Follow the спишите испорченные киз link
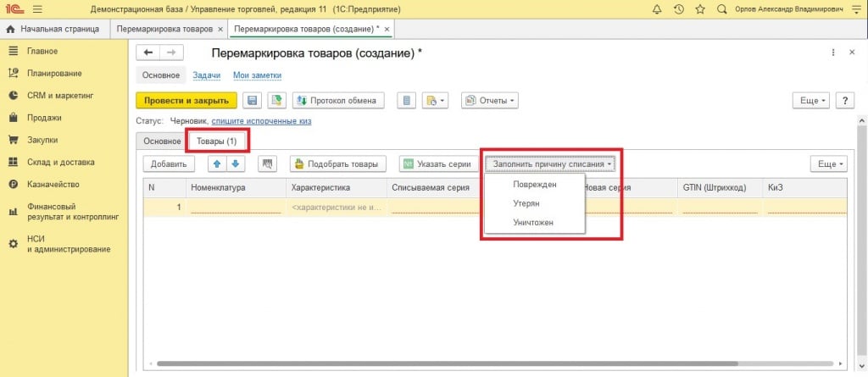 click(267, 121)
